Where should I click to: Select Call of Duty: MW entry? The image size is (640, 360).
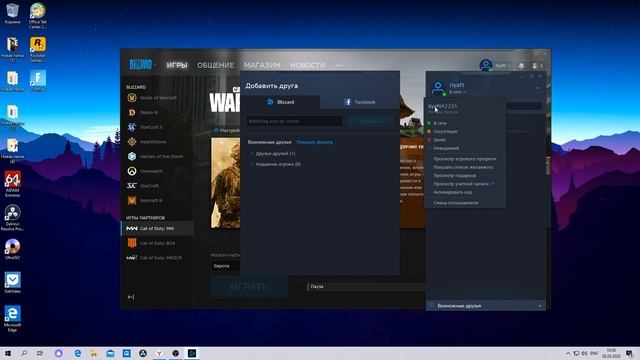click(157, 229)
